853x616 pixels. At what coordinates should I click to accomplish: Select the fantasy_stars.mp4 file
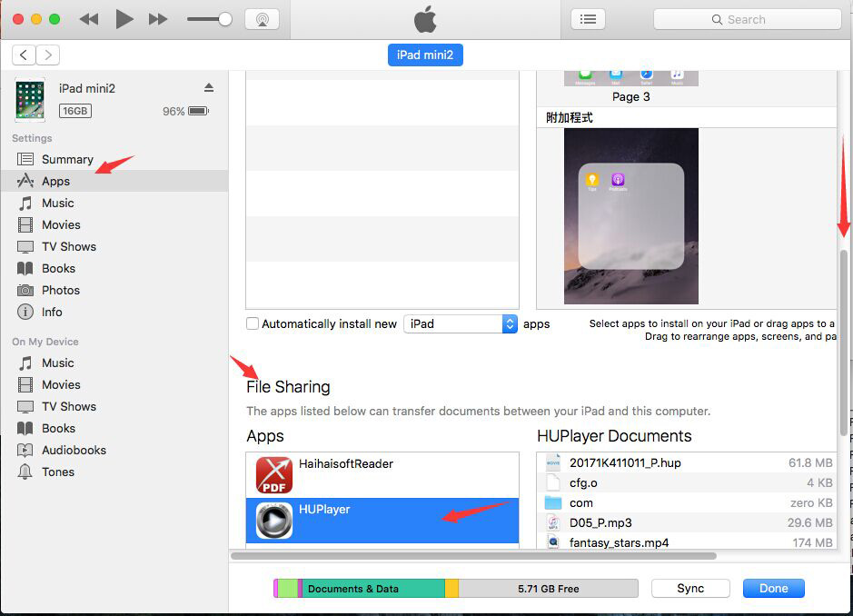click(687, 542)
